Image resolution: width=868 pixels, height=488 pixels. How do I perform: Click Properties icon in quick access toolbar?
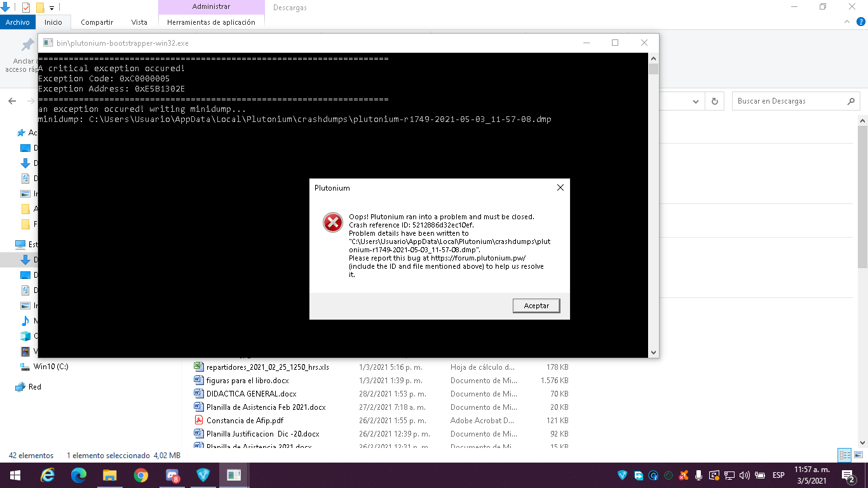(x=26, y=8)
